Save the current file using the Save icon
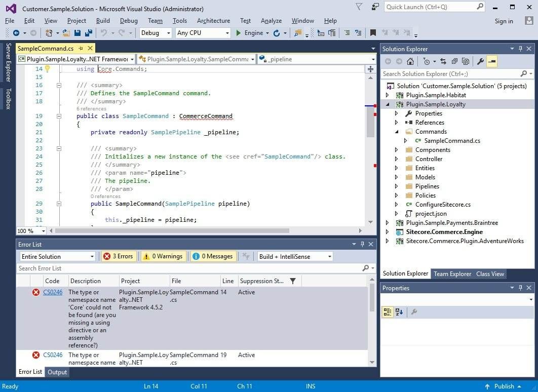 pyautogui.click(x=77, y=33)
